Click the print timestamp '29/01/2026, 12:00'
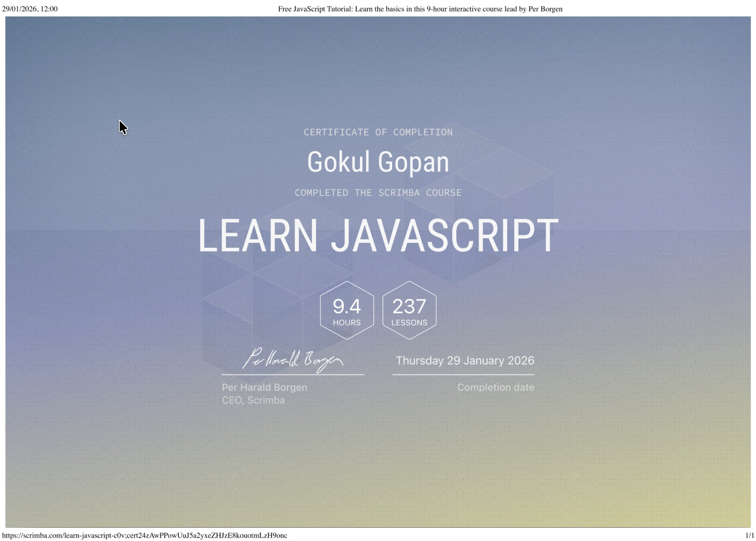Image resolution: width=756 pixels, height=541 pixels. 30,9
